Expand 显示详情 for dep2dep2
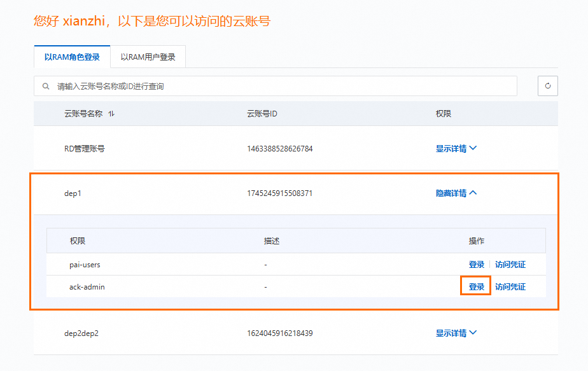This screenshot has width=588, height=371. (x=456, y=333)
